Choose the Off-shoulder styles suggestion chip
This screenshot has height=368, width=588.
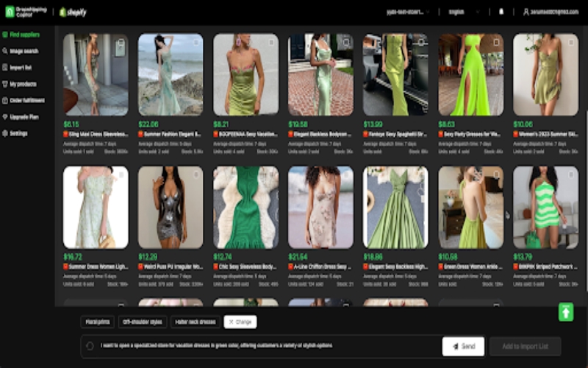142,322
